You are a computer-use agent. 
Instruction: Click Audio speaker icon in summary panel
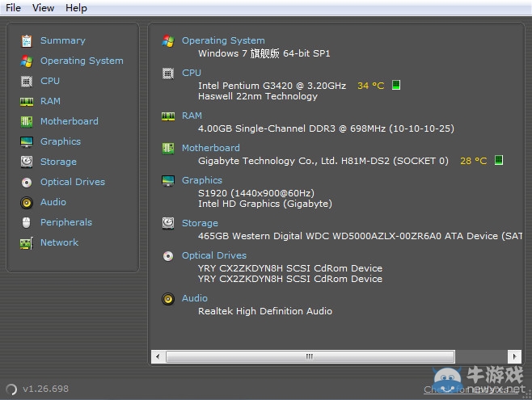coord(168,299)
